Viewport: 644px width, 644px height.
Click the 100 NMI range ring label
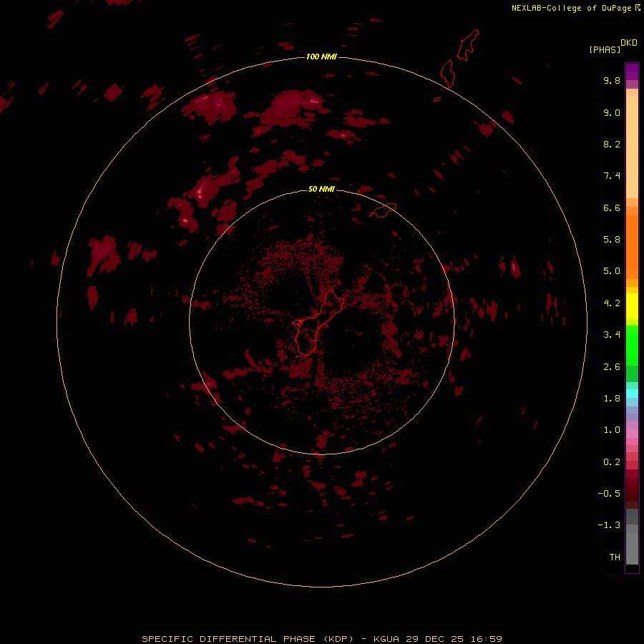pyautogui.click(x=321, y=57)
